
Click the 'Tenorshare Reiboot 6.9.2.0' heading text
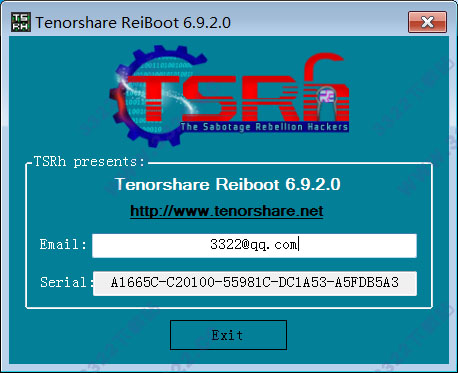(x=228, y=184)
